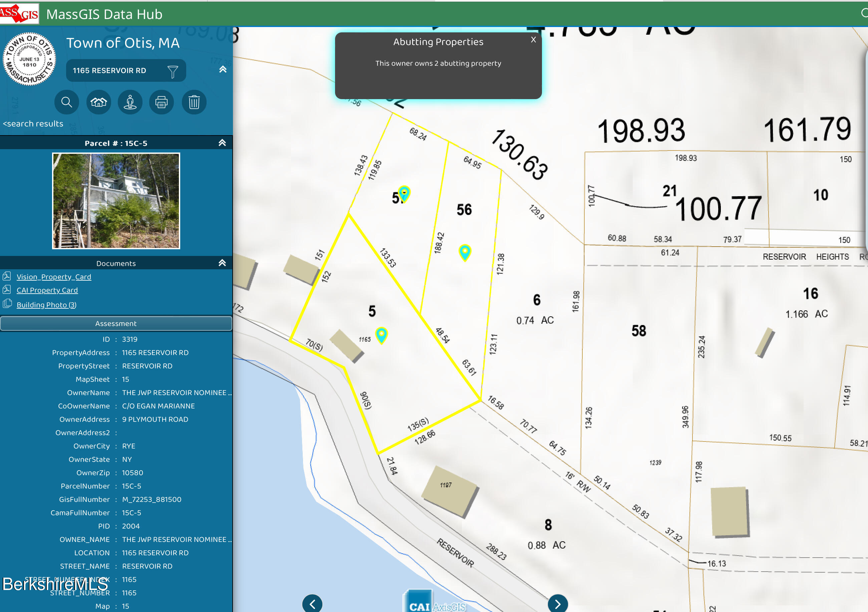Viewport: 868px width, 612px height.
Task: Go back to search results
Action: point(33,123)
